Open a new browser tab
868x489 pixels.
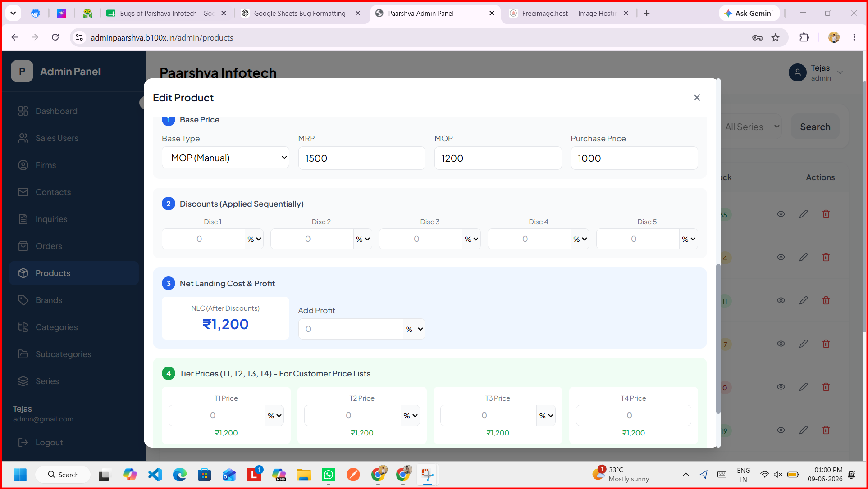coord(647,14)
